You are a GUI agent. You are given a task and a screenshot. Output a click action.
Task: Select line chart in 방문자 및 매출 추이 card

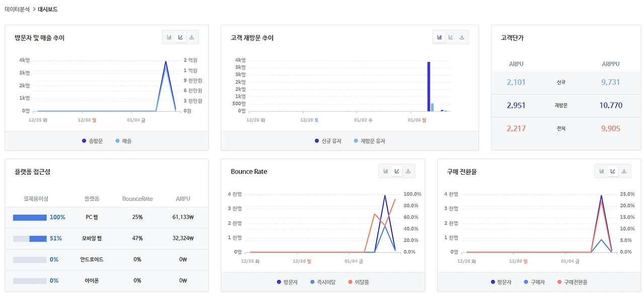coord(181,37)
